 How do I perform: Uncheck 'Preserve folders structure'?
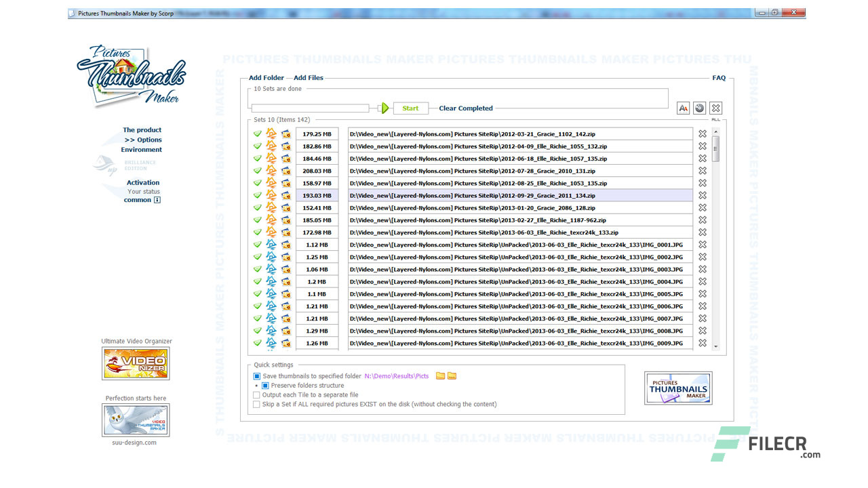pos(265,386)
